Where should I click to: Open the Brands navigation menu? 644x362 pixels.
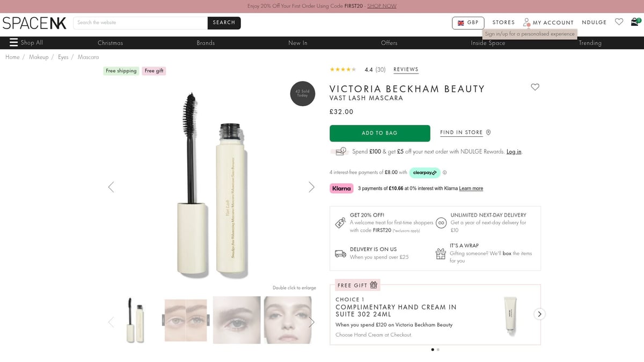click(x=206, y=42)
